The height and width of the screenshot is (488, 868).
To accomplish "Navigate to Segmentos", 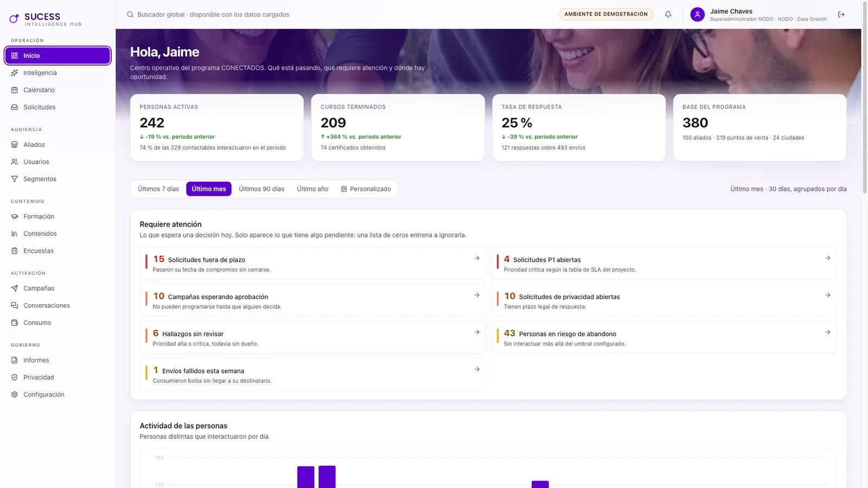I will (x=58, y=179).
